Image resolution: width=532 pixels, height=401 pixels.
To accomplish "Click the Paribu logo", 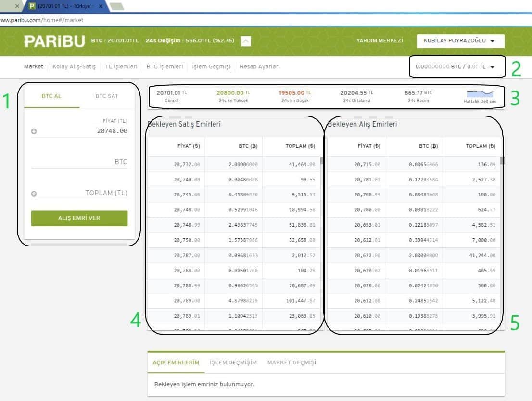I will 54,41.
